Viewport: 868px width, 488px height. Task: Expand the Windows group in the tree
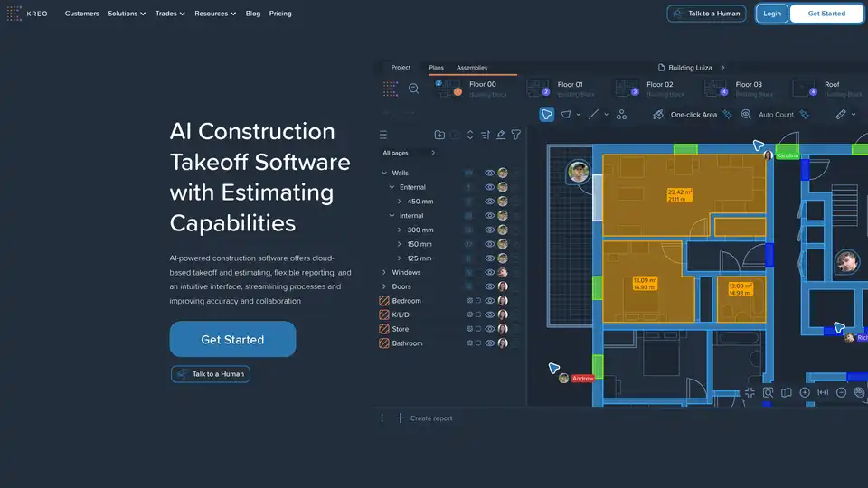[x=384, y=273]
